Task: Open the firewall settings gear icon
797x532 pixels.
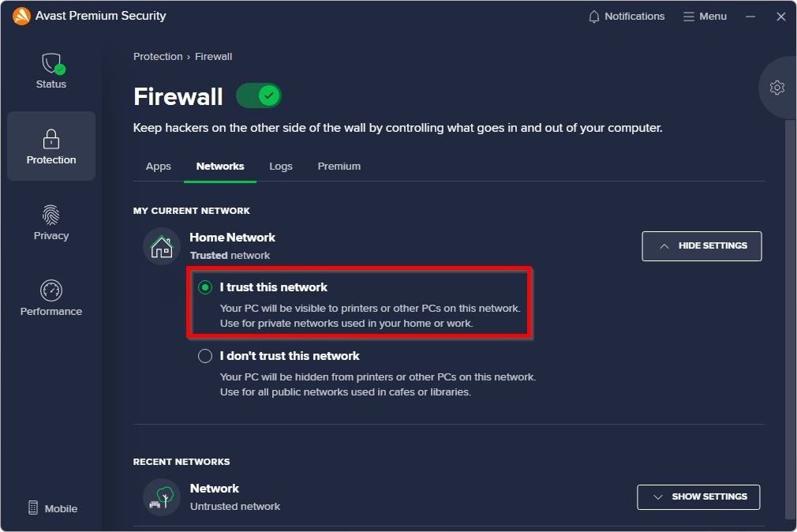Action: coord(777,88)
